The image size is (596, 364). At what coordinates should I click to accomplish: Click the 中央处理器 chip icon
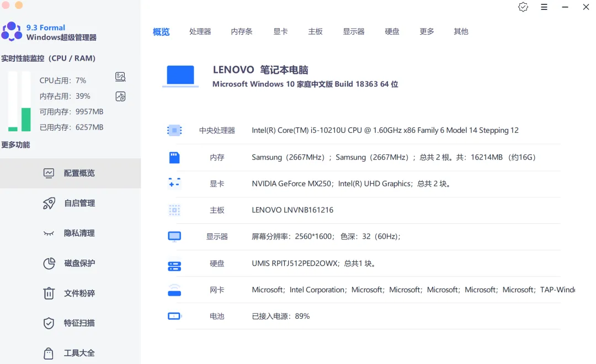point(174,131)
